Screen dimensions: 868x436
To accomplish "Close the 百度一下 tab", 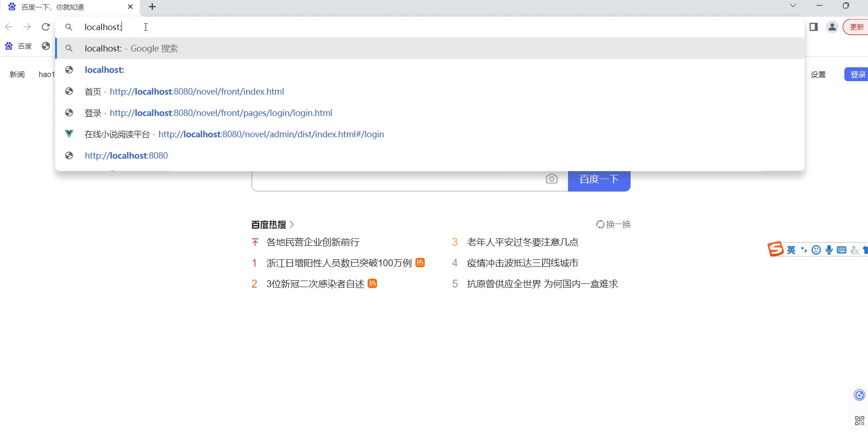I will (x=130, y=6).
